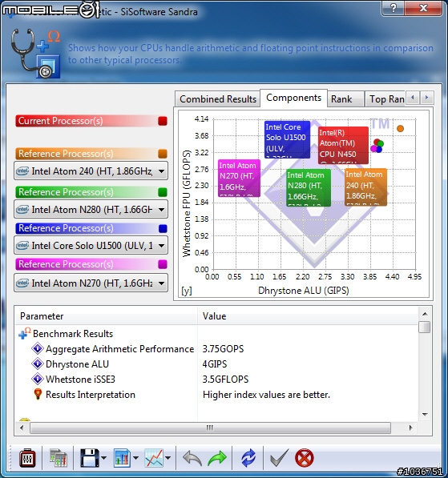This screenshot has width=448, height=478.
Task: Click the results list scroll down arrow
Action: click(425, 414)
